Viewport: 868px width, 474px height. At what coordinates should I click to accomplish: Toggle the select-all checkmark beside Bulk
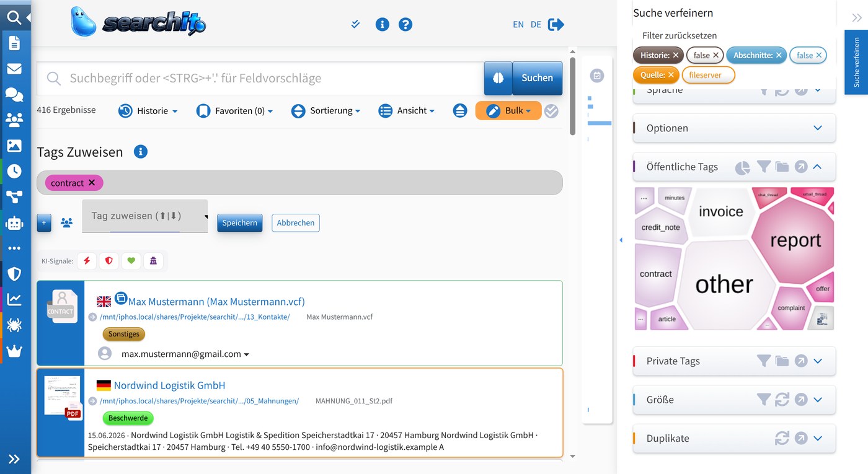coord(551,111)
